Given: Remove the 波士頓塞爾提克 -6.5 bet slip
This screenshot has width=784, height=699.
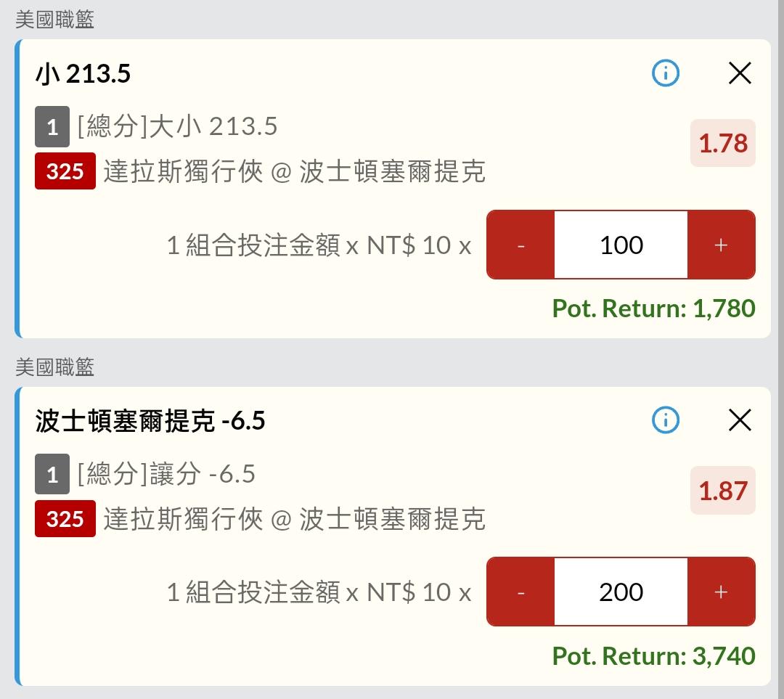Looking at the screenshot, I should (740, 420).
